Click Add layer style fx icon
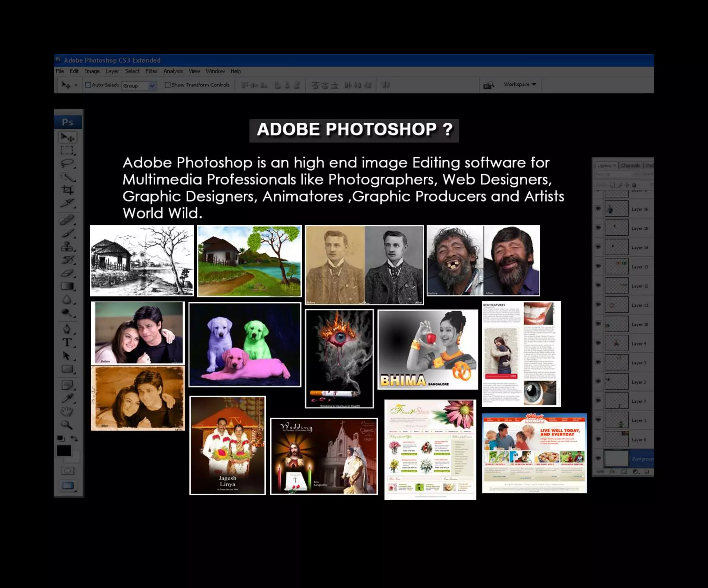Screen dimensions: 708x588 point(612,472)
